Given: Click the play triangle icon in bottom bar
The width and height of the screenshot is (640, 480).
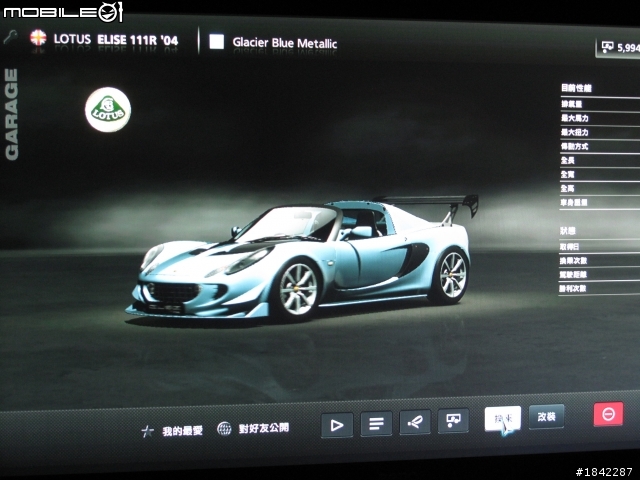Looking at the screenshot, I should click(x=337, y=425).
